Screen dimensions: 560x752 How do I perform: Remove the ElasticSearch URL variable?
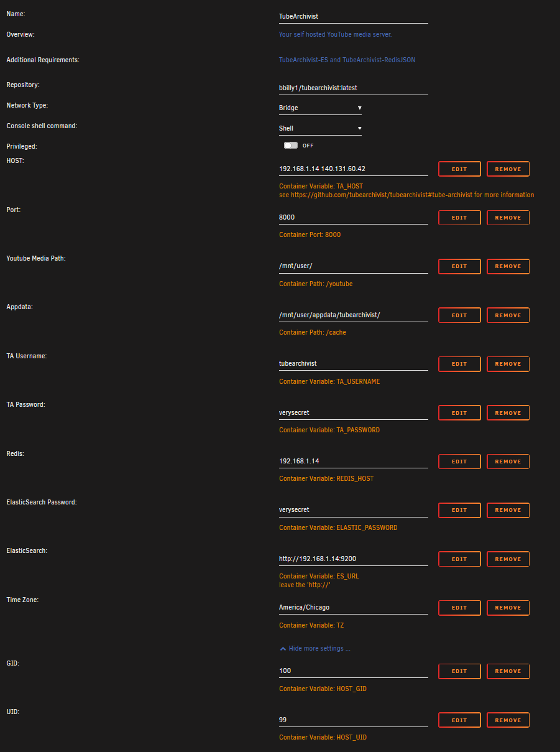[508, 559]
